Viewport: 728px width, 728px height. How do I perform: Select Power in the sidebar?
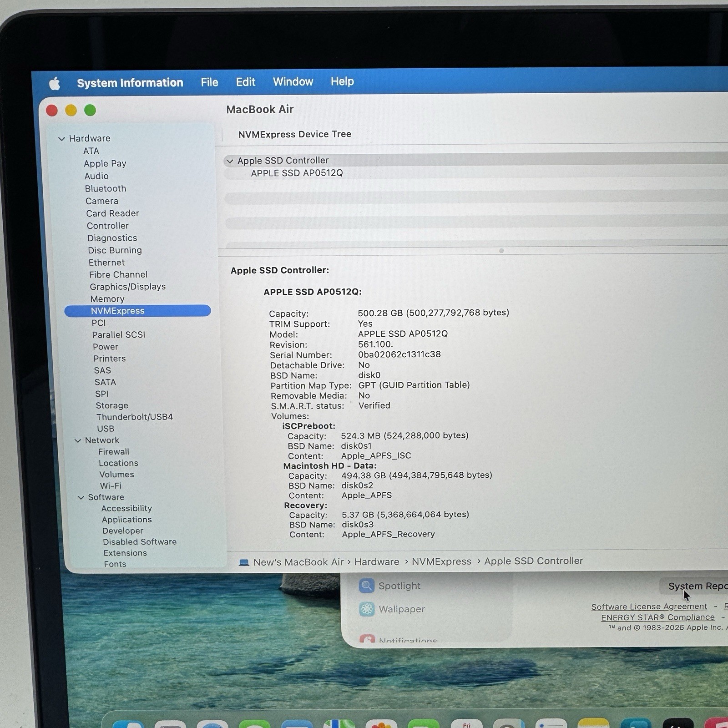point(106,347)
